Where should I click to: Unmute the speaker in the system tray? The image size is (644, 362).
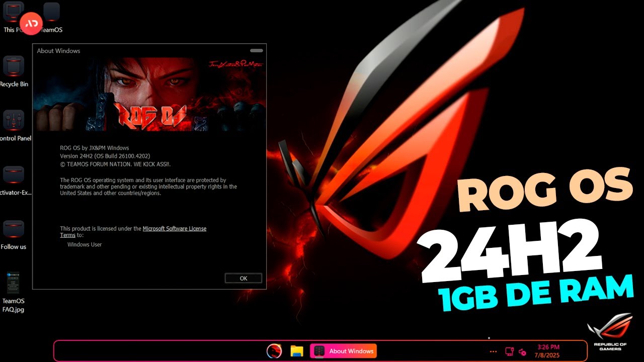(523, 352)
